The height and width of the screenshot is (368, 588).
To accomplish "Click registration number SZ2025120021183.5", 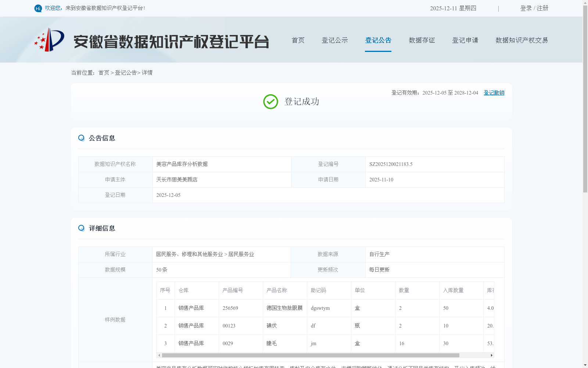I will coord(391,164).
